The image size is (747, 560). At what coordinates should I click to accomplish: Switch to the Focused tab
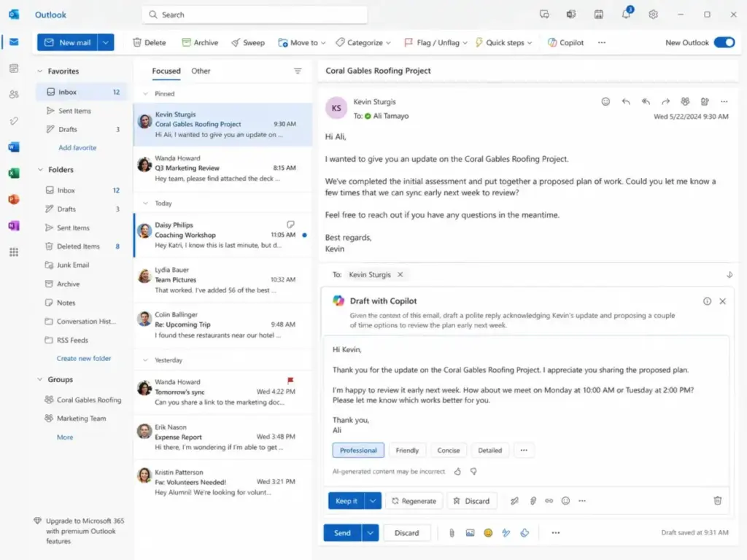pos(166,71)
